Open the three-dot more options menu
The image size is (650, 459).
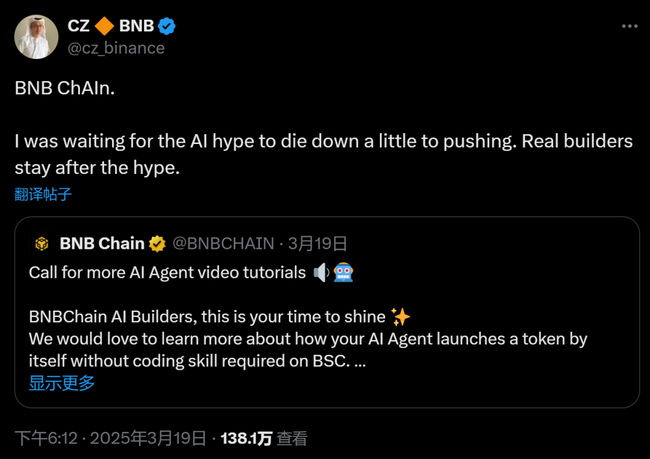click(627, 26)
